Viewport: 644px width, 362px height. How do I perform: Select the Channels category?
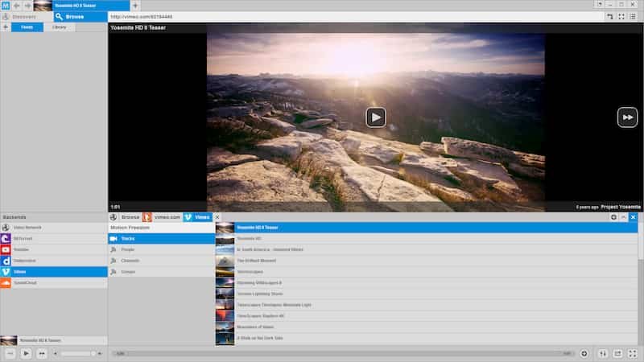(162, 261)
